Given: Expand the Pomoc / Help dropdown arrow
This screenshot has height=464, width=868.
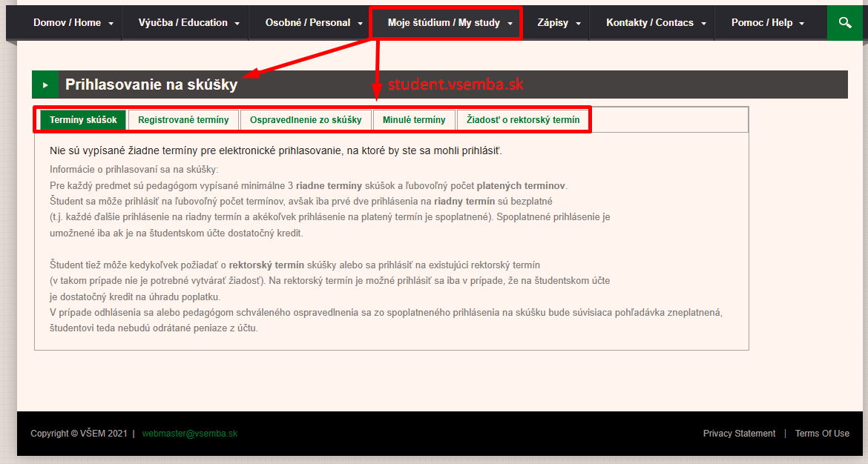Looking at the screenshot, I should [x=802, y=24].
